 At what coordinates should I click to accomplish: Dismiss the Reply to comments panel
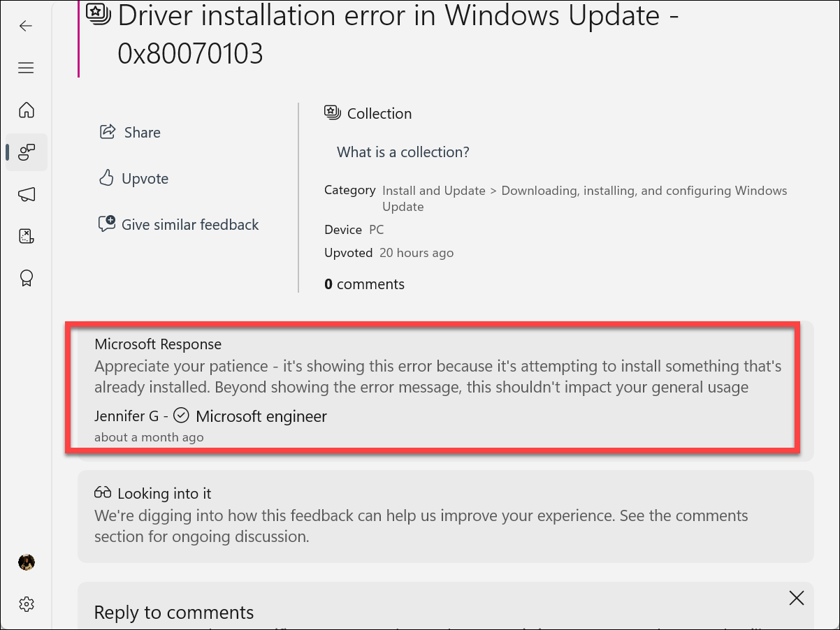pyautogui.click(x=796, y=598)
